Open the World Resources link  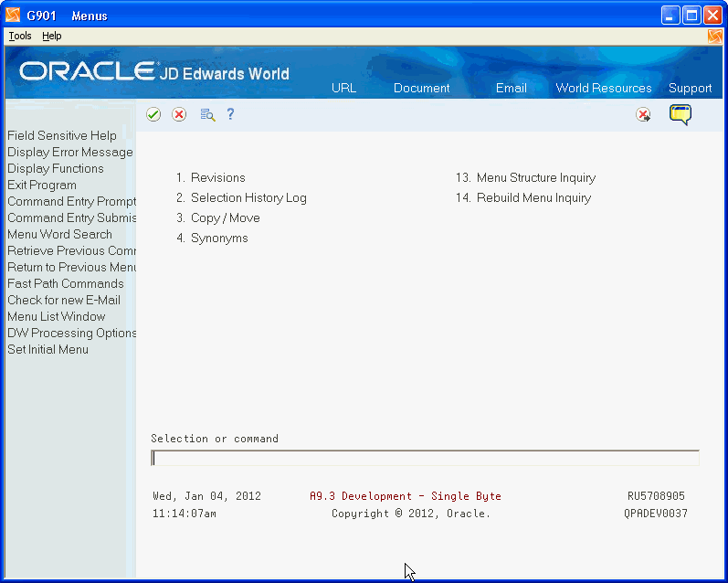[x=604, y=88]
